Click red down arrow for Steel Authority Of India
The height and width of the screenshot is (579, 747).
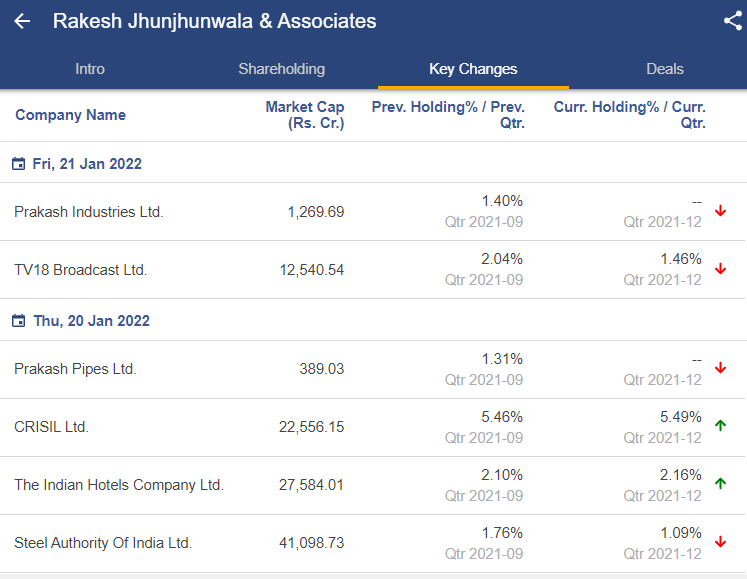(x=720, y=542)
